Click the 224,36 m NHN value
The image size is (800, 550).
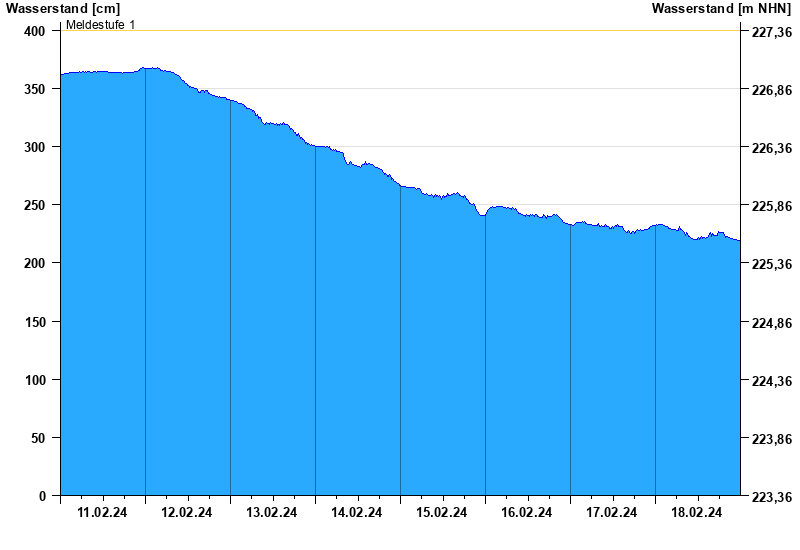[772, 381]
